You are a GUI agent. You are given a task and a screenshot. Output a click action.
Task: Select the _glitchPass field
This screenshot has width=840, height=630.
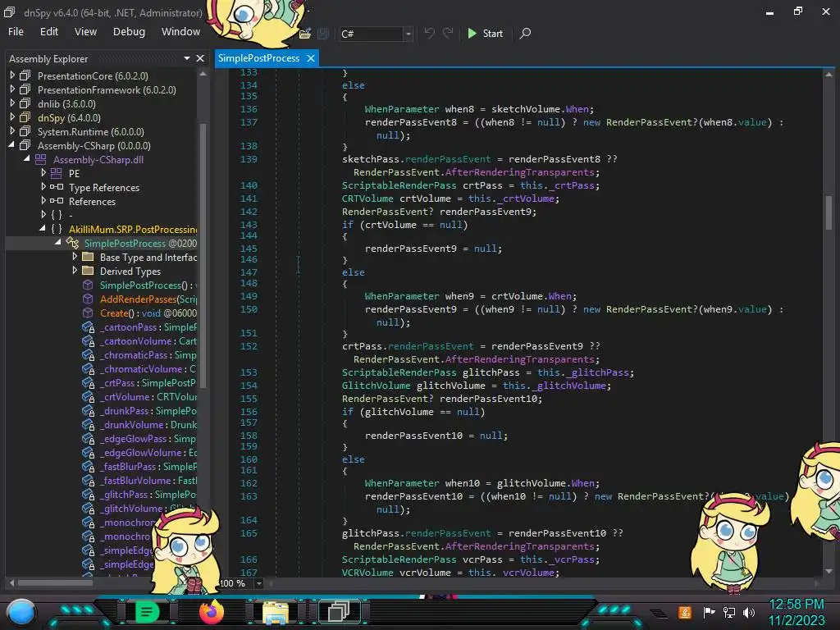(x=148, y=494)
